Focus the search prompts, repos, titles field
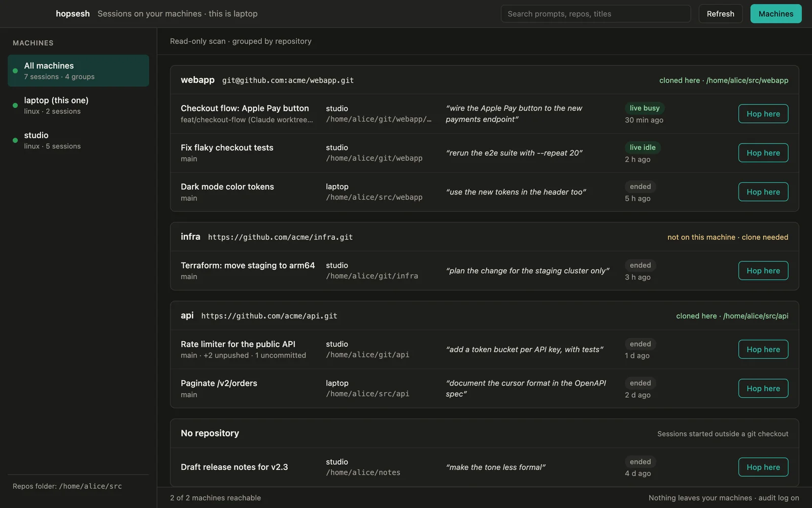Image resolution: width=812 pixels, height=508 pixels. (595, 14)
